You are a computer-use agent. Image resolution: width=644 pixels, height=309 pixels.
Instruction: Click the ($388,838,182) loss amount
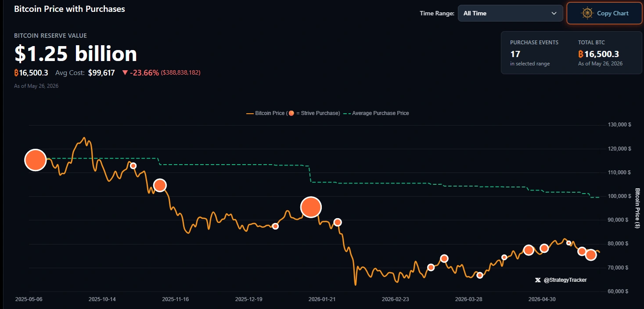click(x=181, y=73)
